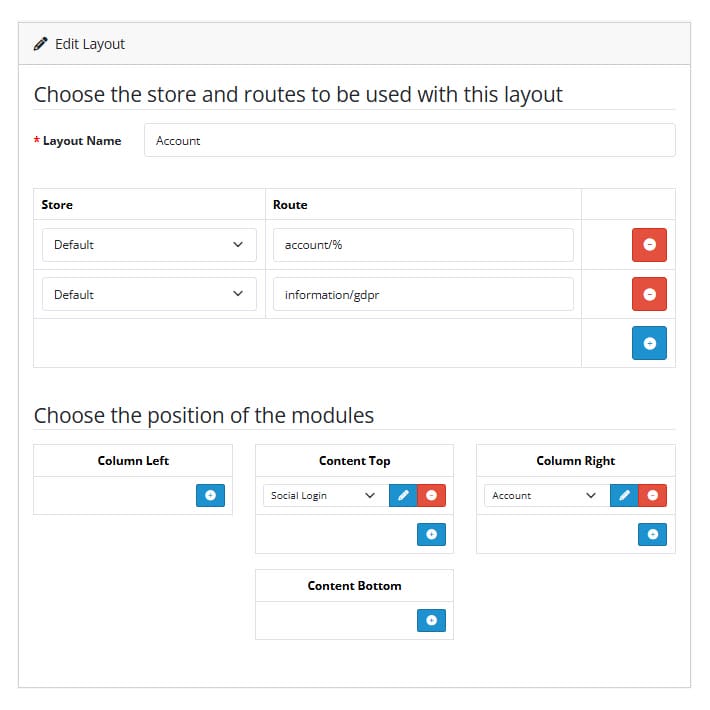Remove the Account module from Column Right
The image size is (710, 710).
click(x=652, y=495)
